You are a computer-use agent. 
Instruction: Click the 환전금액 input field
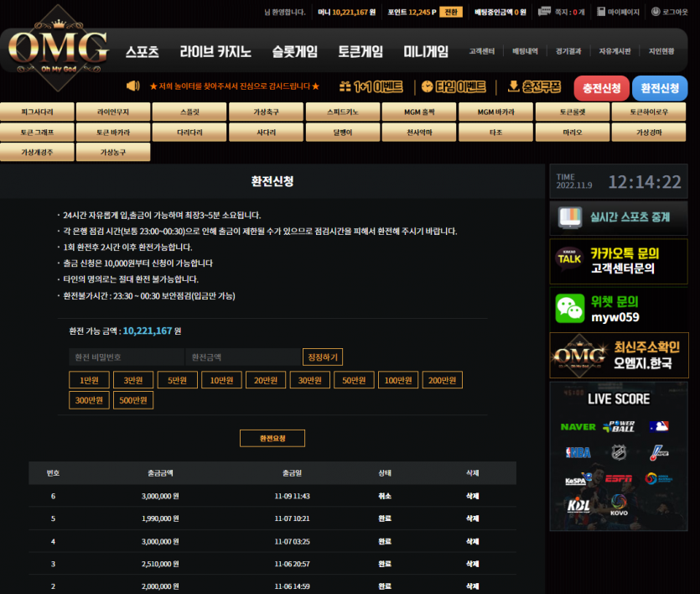pos(242,357)
